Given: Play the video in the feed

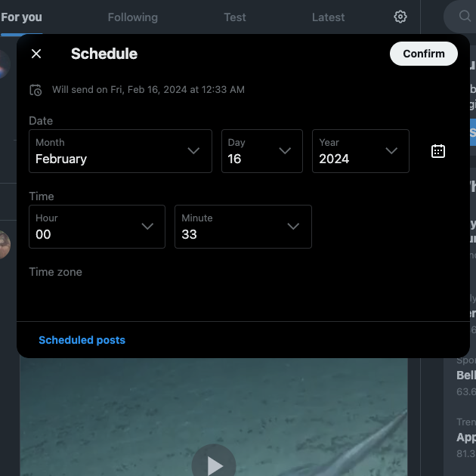Looking at the screenshot, I should (x=214, y=464).
